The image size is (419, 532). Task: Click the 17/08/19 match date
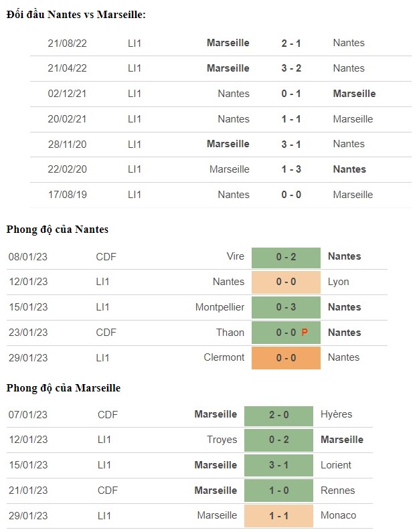67,195
